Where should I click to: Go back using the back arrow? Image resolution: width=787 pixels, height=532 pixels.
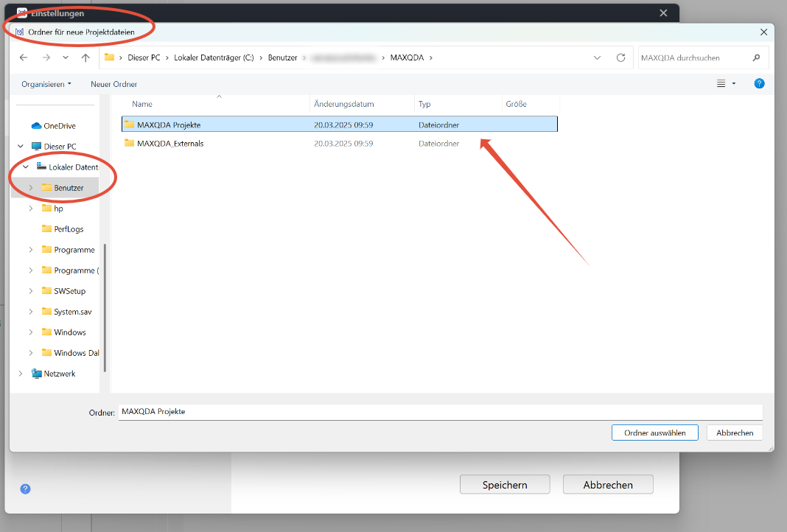(24, 57)
